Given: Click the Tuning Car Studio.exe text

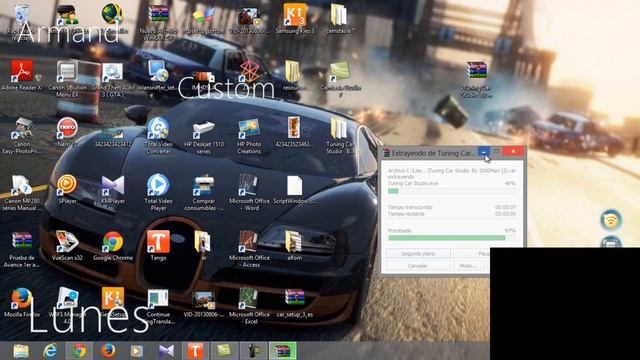Looking at the screenshot, I should pos(413,183).
